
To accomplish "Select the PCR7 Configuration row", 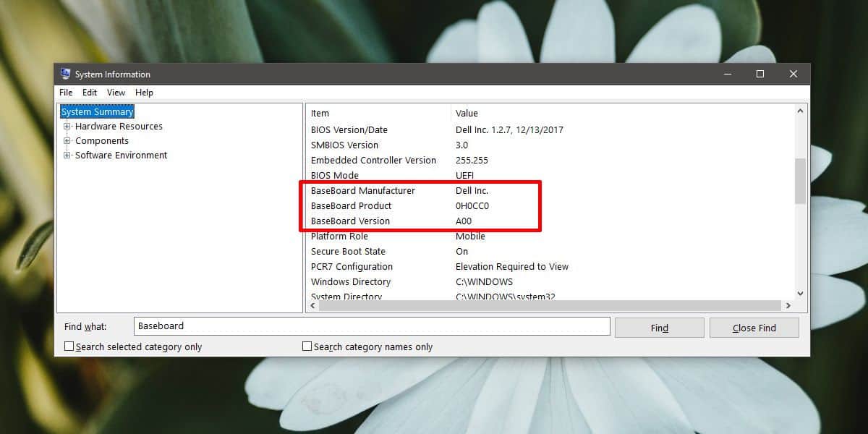I will [550, 267].
